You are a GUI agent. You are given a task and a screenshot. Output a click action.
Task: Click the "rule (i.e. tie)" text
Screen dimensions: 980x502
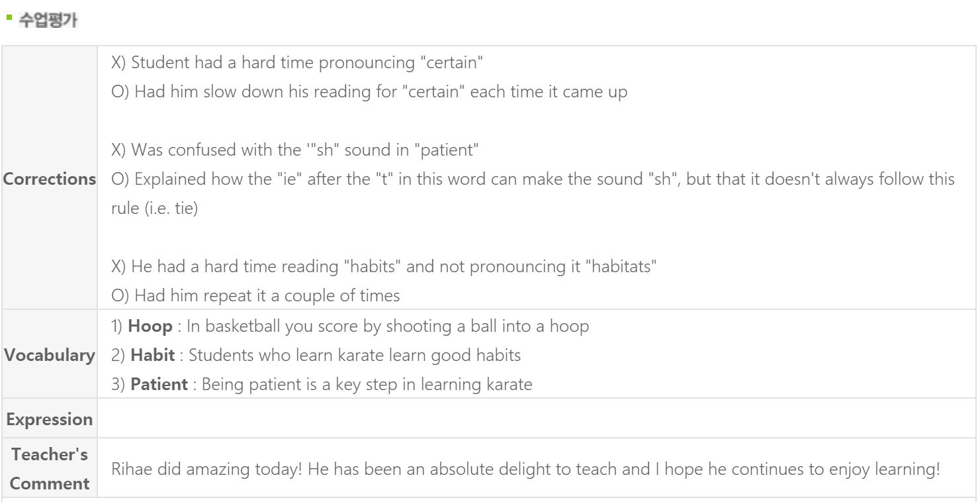coord(154,209)
